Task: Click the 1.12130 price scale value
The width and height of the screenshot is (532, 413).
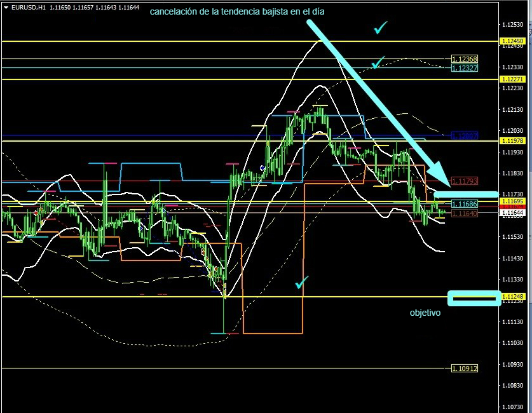Action: coord(512,109)
